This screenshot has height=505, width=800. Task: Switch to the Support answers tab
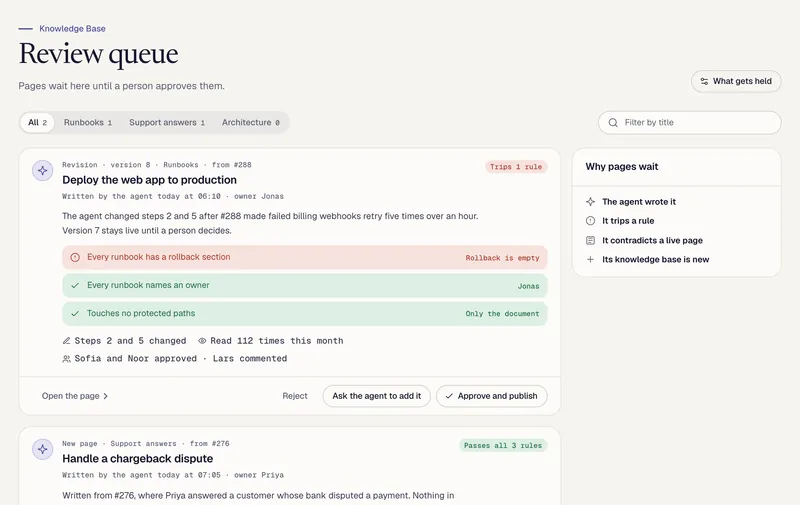click(x=167, y=122)
